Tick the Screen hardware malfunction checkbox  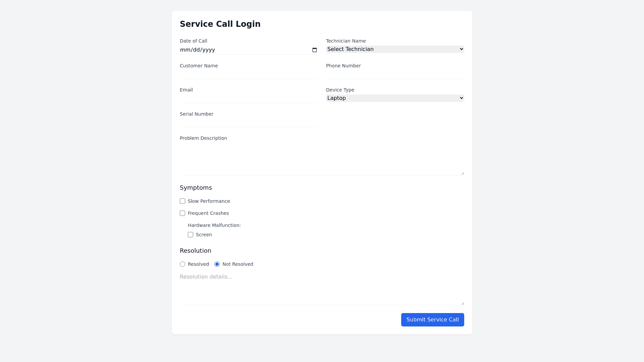(x=191, y=235)
